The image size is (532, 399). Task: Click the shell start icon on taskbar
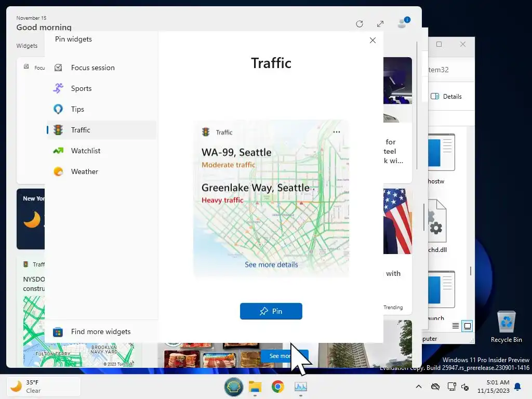tap(233, 387)
